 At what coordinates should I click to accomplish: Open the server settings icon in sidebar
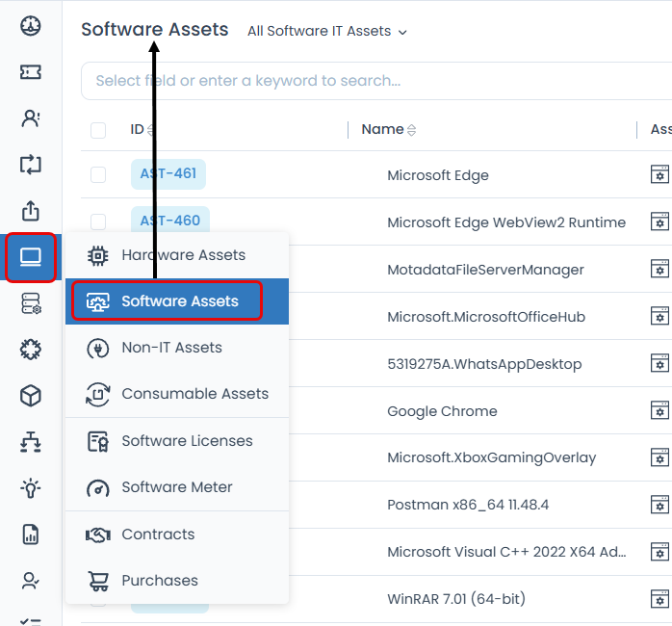[x=31, y=303]
